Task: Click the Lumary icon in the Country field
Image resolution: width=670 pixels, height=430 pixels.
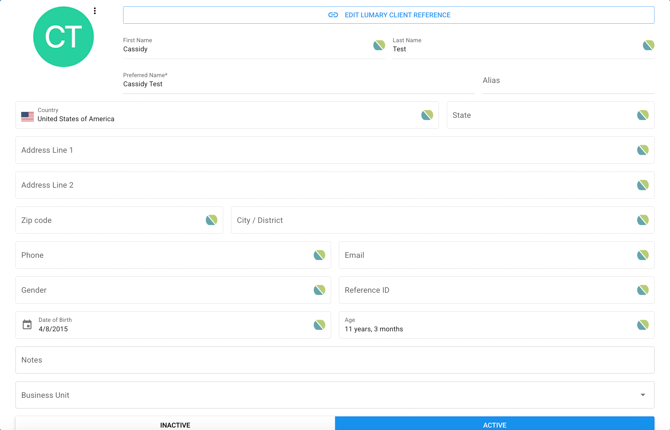Action: tap(427, 115)
